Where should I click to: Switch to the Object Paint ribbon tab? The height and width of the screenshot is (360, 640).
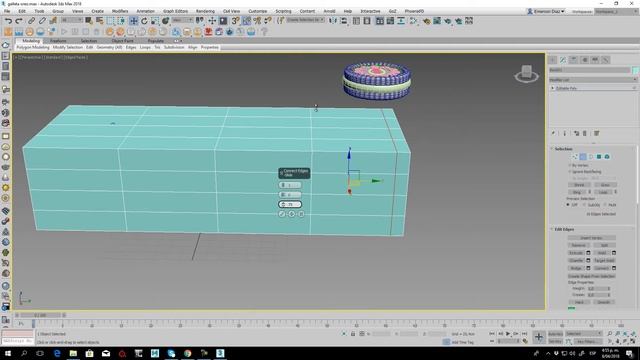click(122, 41)
